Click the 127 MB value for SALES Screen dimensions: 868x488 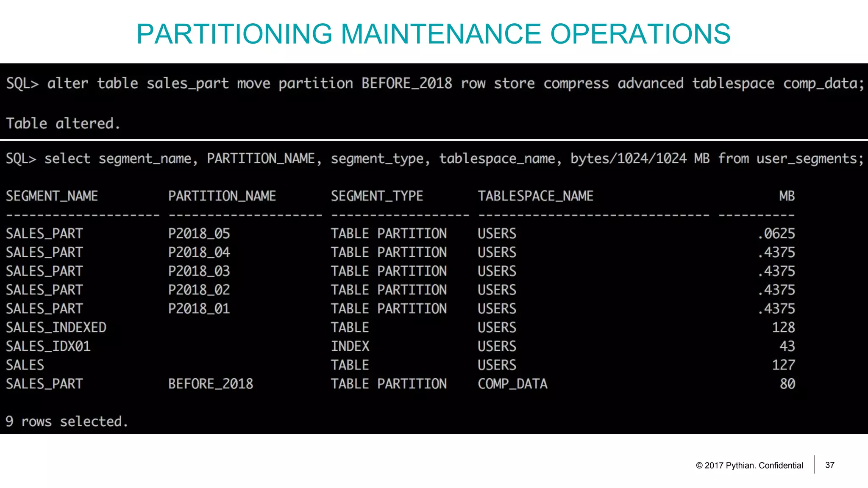783,365
